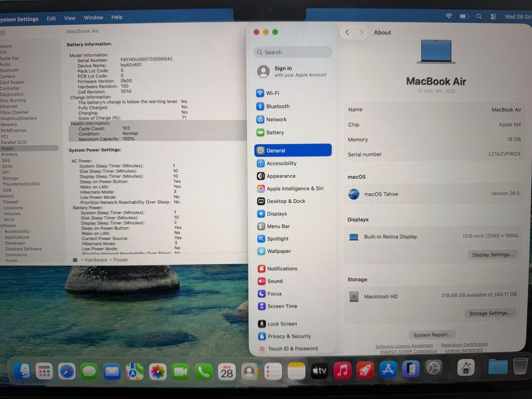Open Regulatory Certification link
The width and height of the screenshot is (532, 399).
click(464, 345)
